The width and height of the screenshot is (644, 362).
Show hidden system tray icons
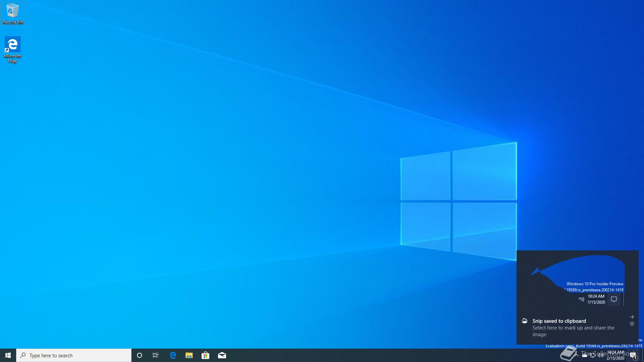(x=577, y=355)
